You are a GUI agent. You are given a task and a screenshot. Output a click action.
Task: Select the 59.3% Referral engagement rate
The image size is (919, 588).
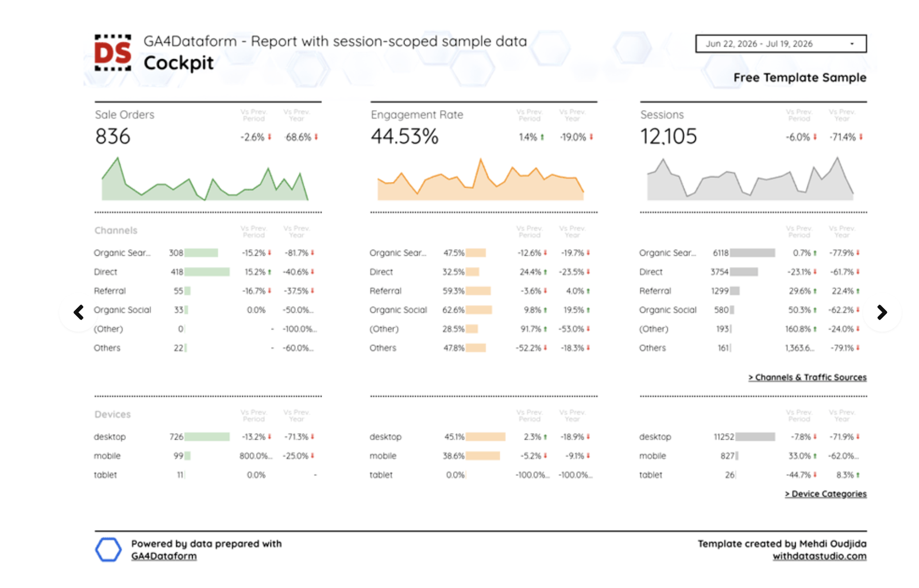click(453, 291)
